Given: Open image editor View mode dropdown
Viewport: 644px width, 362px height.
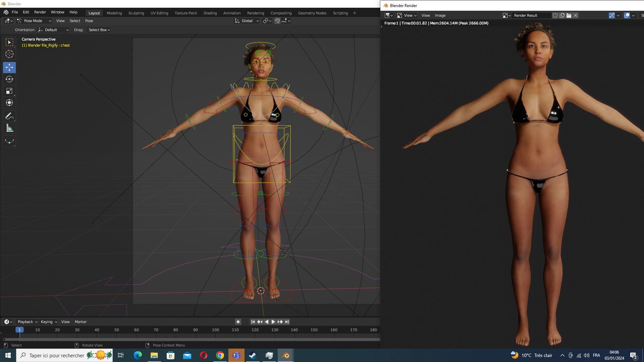Looking at the screenshot, I should [407, 15].
